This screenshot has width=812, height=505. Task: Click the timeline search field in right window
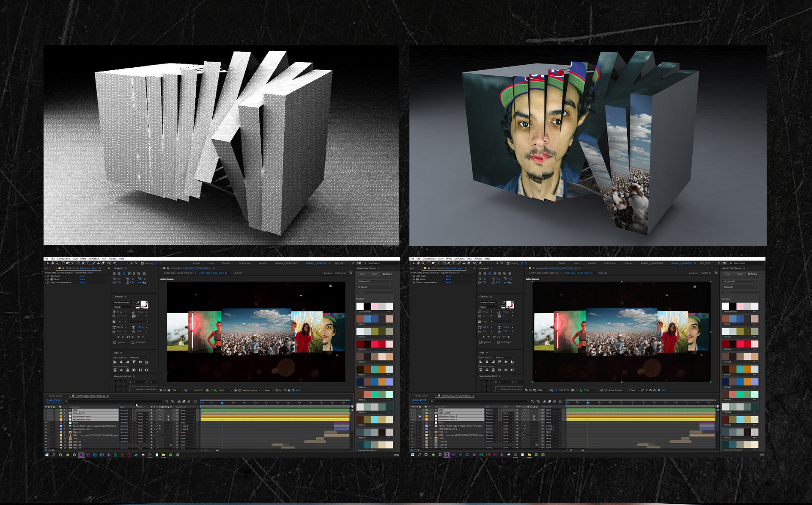pos(465,401)
